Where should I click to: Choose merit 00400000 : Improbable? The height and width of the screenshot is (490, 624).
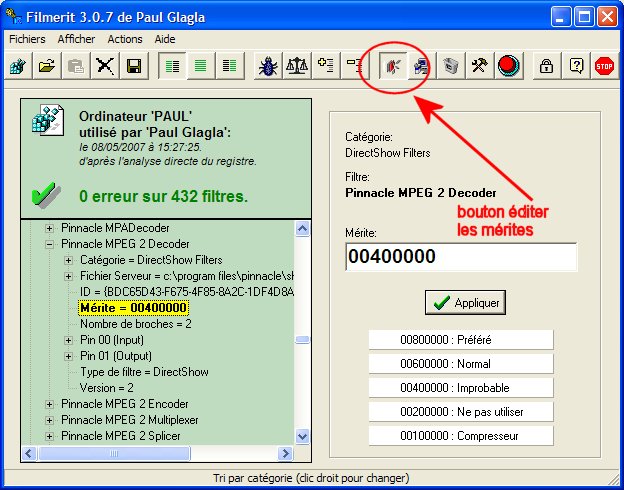[x=461, y=388]
